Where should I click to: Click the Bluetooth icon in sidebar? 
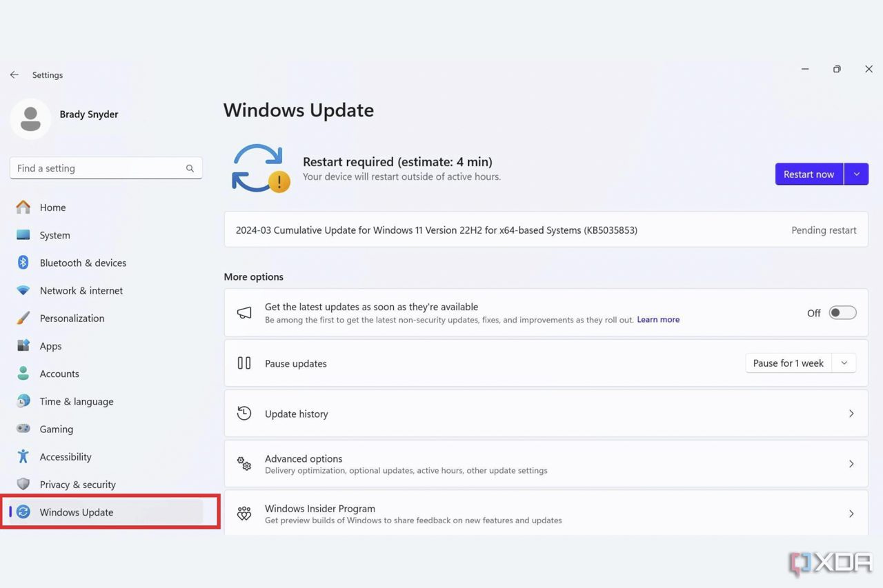pyautogui.click(x=23, y=263)
